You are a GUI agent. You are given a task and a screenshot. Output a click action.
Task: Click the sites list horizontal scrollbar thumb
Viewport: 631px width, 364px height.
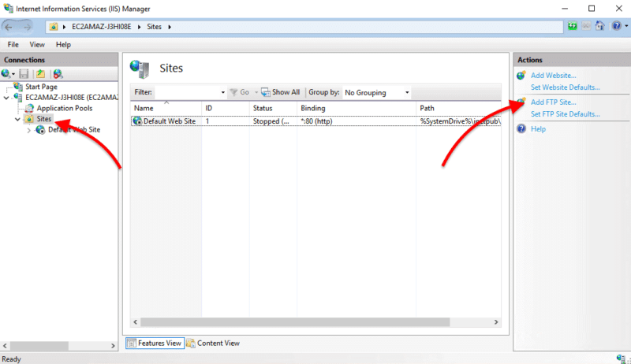point(295,322)
